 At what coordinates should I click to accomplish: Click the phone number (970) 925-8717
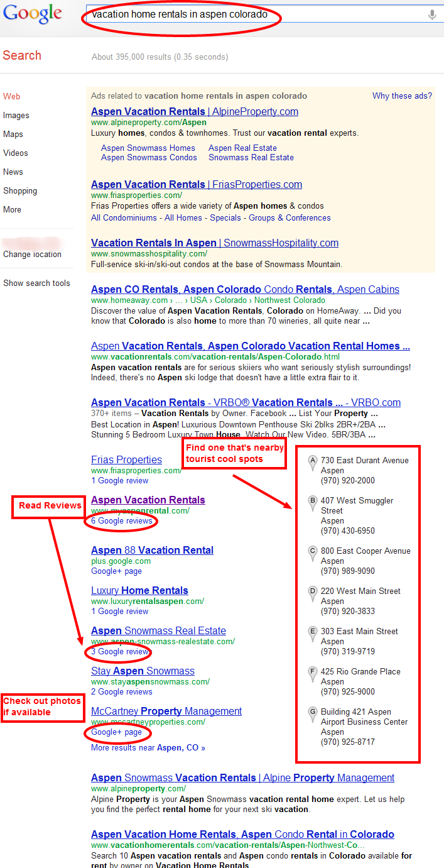coord(348,742)
